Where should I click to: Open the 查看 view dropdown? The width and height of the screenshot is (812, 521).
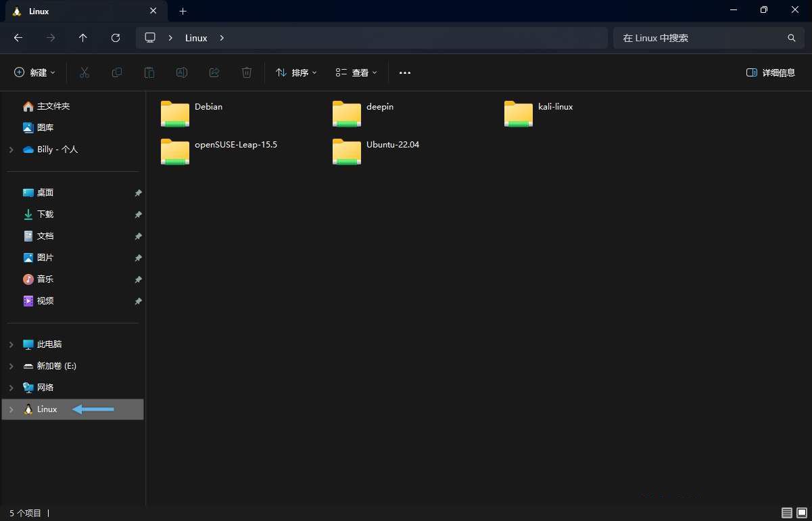click(x=356, y=72)
